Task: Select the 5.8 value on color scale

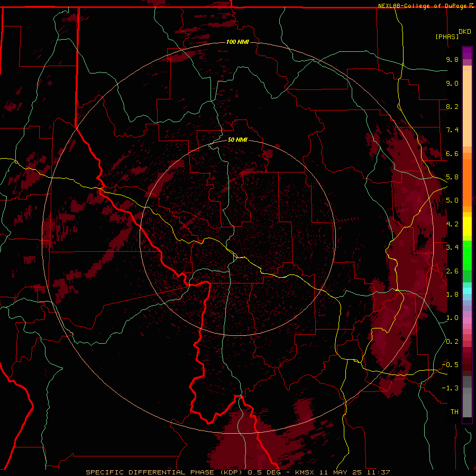Action: [452, 177]
